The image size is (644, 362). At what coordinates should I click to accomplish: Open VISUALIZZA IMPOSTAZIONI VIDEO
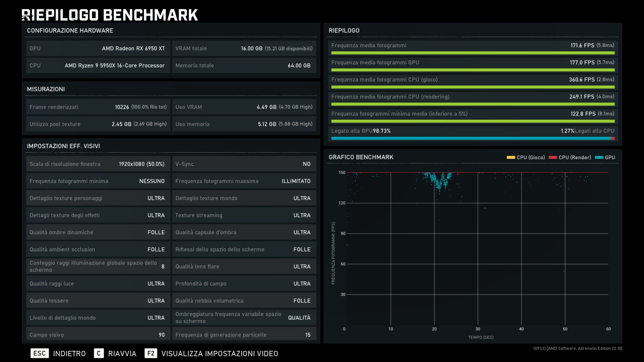point(219,354)
